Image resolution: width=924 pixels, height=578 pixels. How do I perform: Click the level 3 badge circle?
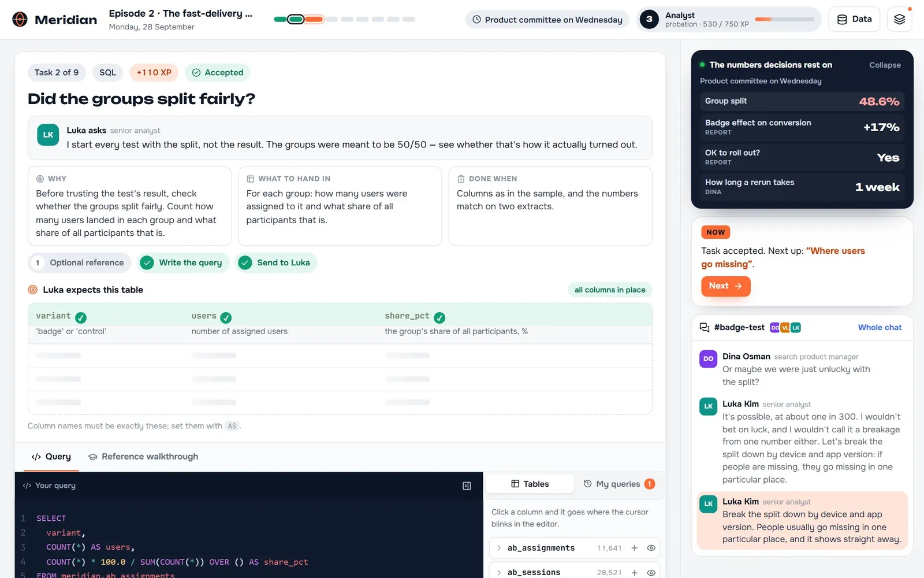tap(649, 19)
